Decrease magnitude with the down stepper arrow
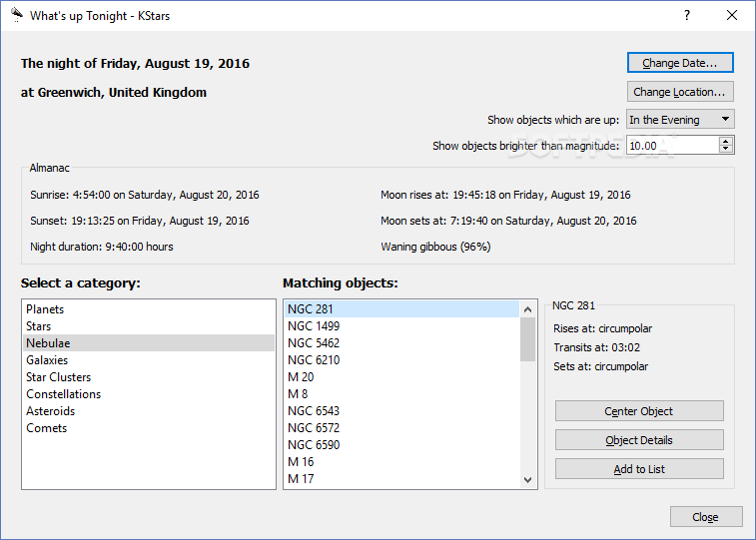The height and width of the screenshot is (540, 756). 726,150
